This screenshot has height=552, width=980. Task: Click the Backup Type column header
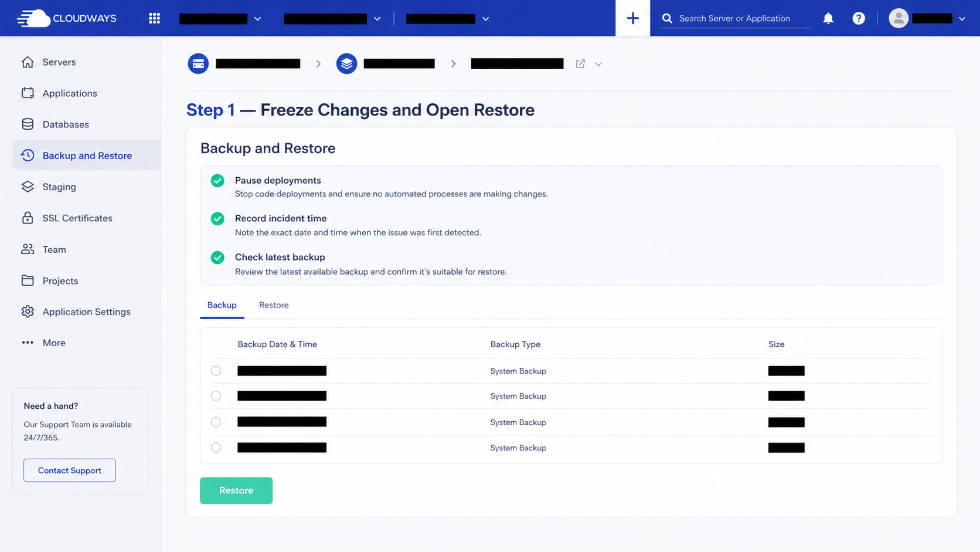tap(515, 344)
